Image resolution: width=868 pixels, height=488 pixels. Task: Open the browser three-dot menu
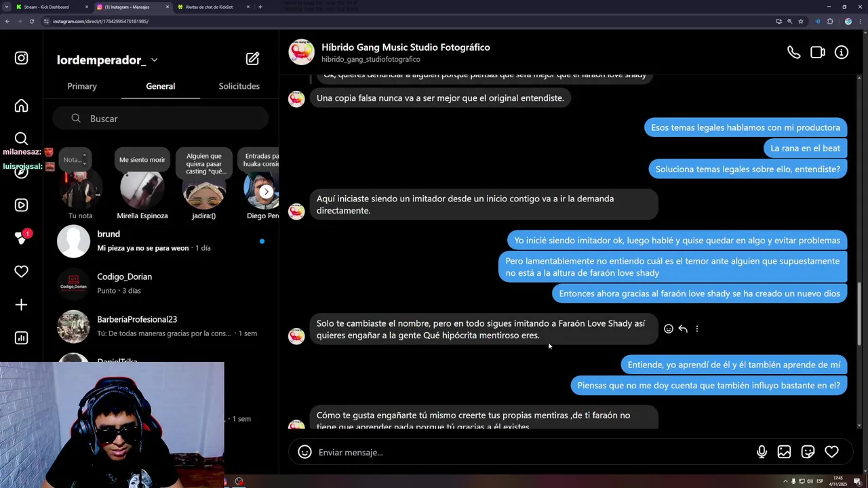(x=859, y=21)
